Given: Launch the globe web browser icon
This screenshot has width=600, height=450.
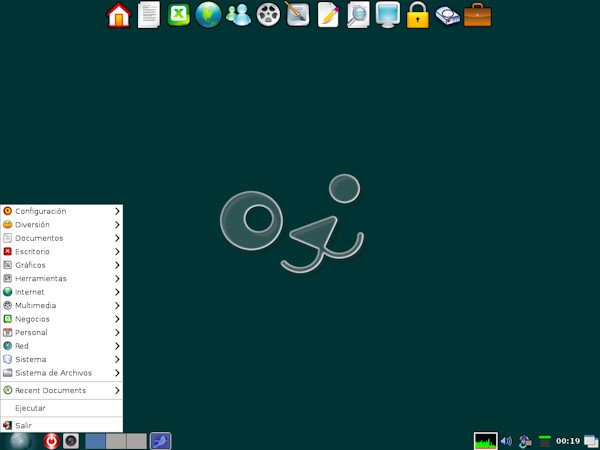Looking at the screenshot, I should [209, 15].
